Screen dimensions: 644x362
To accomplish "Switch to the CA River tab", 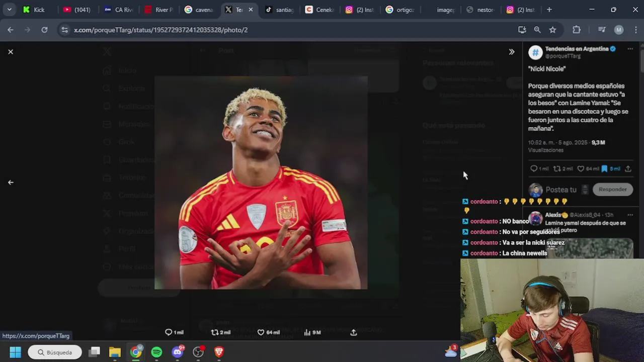I will [119, 10].
